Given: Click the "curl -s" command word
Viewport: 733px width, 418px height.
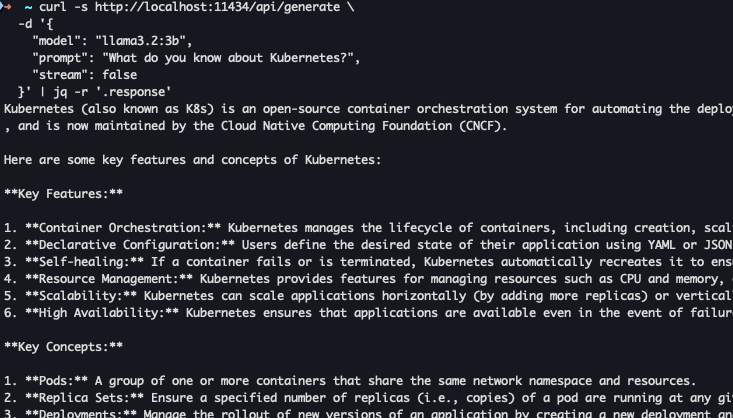Looking at the screenshot, I should tap(63, 7).
